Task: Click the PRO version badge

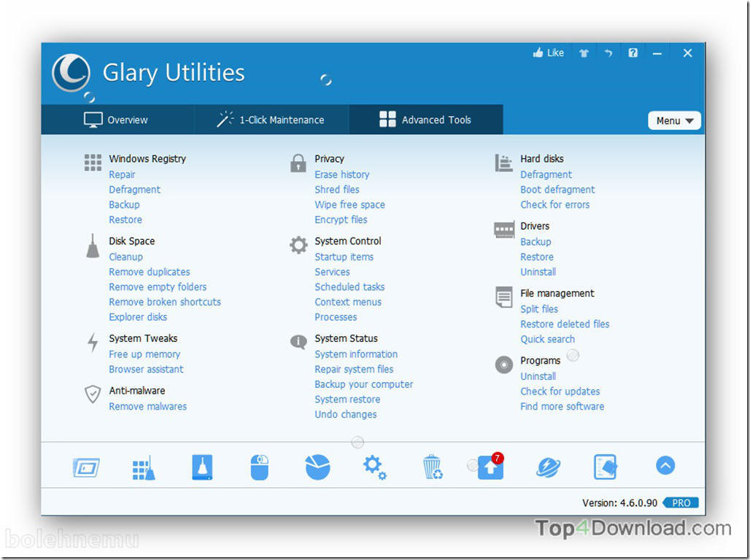Action: (681, 503)
